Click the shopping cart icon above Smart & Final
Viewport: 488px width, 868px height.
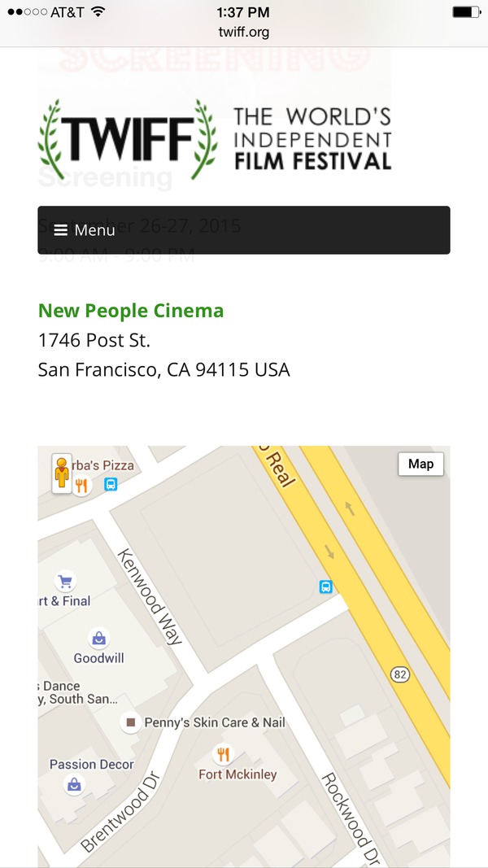click(65, 582)
